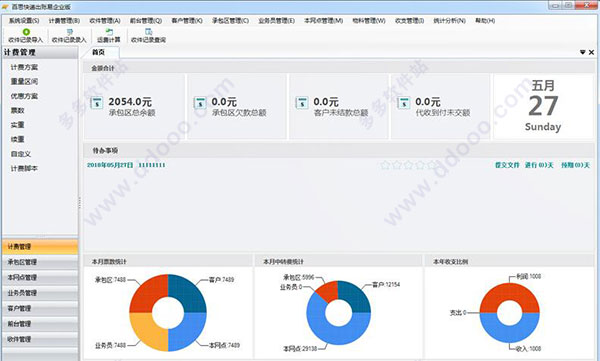This screenshot has height=361, width=600.
Task: Open the 系统设置(S) menu
Action: point(24,21)
